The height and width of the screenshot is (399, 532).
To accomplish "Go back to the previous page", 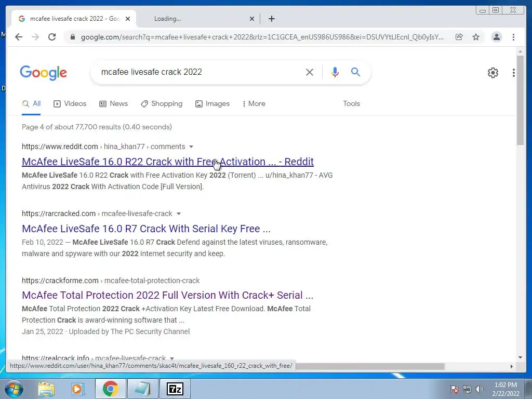I will pyautogui.click(x=19, y=37).
